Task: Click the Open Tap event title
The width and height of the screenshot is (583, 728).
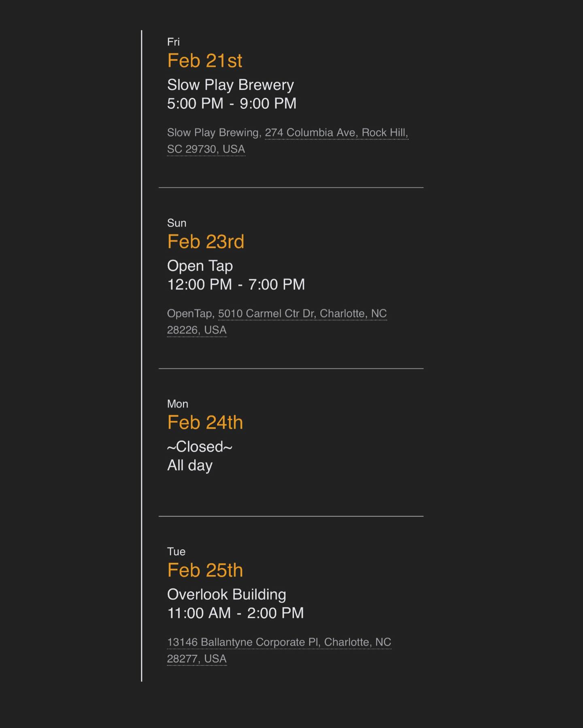Action: [x=200, y=266]
